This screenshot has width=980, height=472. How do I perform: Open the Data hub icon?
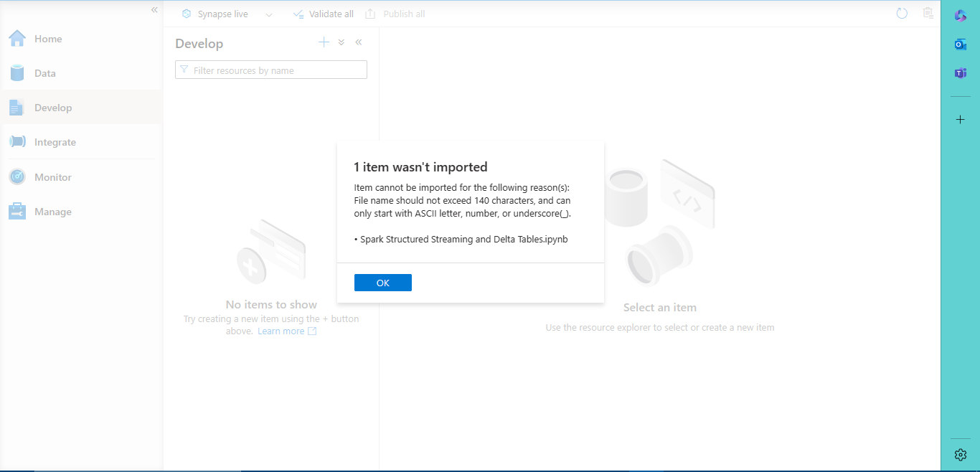pos(17,73)
